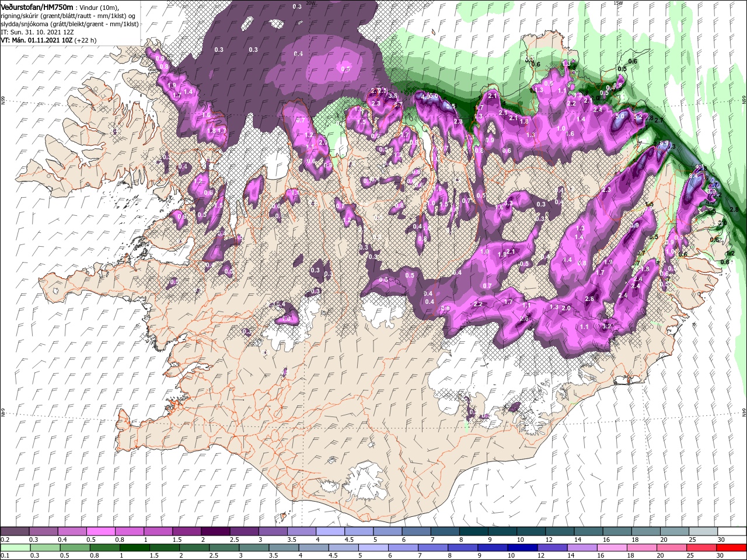Click the '1.5' label on the rain scale
The width and height of the screenshot is (747, 560).
pos(154,556)
